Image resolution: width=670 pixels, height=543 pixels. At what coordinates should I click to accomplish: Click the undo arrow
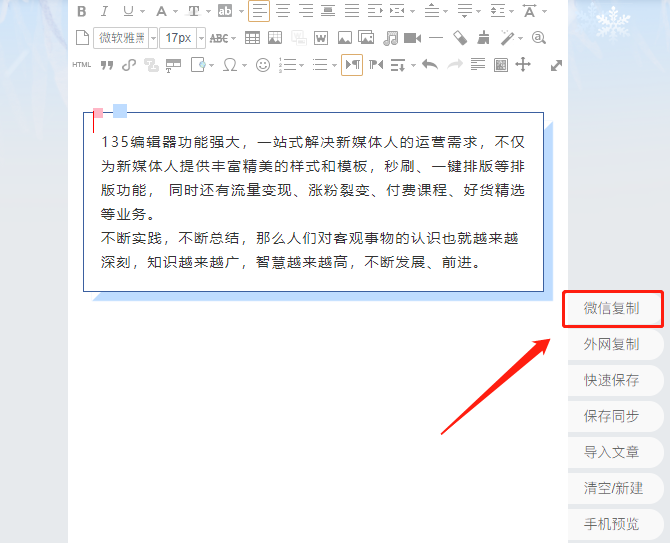tap(430, 65)
